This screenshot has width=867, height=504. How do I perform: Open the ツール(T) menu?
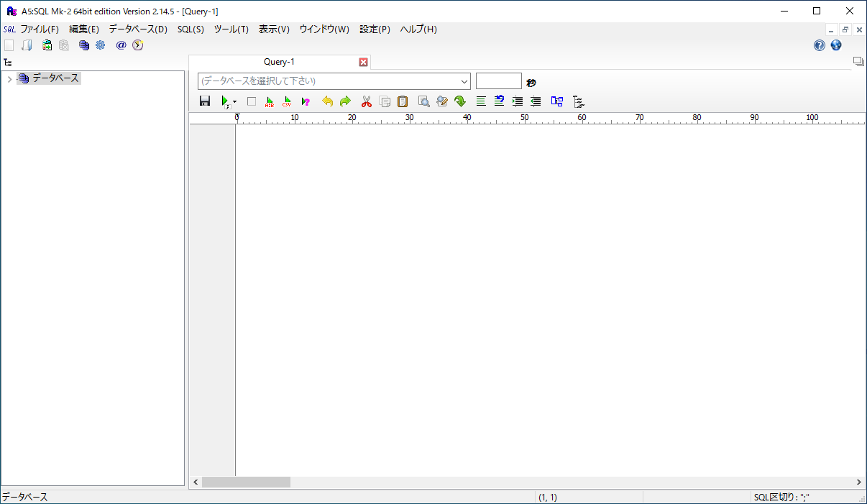(231, 29)
